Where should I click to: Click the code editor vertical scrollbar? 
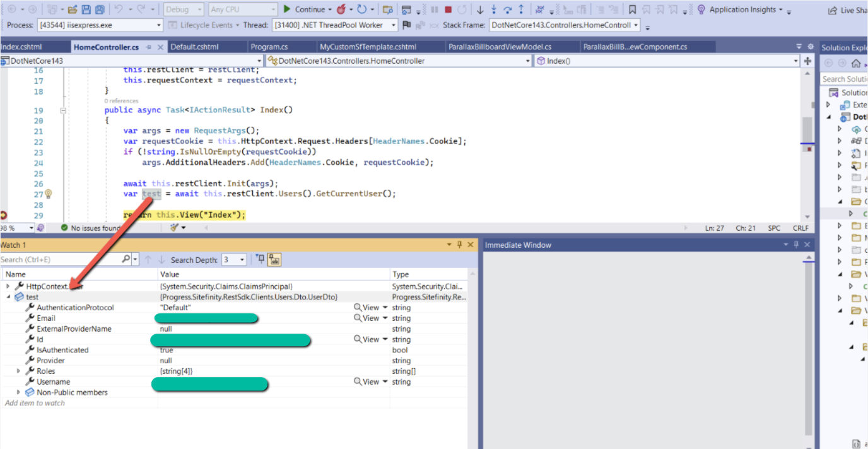coord(807,144)
